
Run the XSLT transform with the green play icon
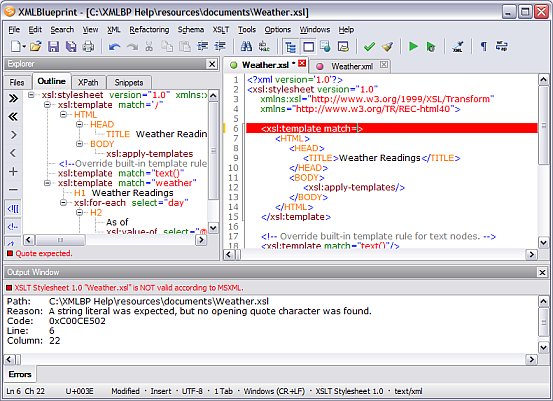tap(413, 46)
